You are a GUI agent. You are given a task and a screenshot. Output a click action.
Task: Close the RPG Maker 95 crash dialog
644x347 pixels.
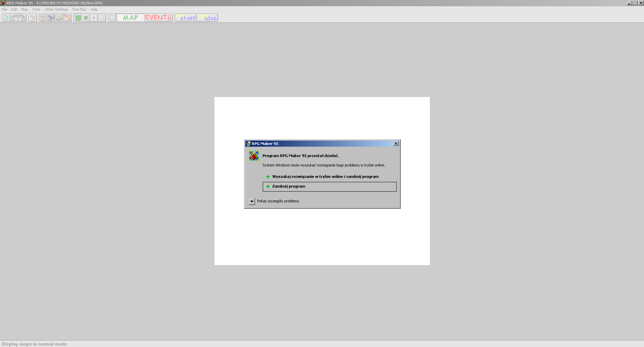pos(396,144)
